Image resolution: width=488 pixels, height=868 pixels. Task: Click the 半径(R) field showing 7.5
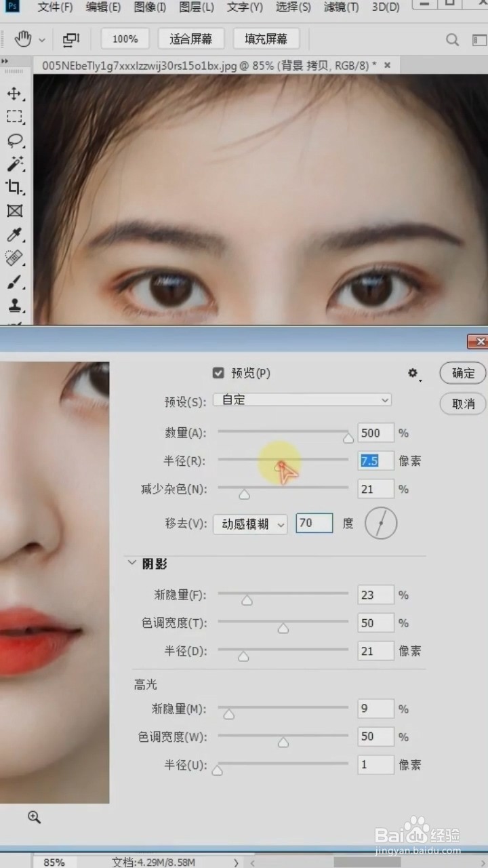tap(375, 461)
